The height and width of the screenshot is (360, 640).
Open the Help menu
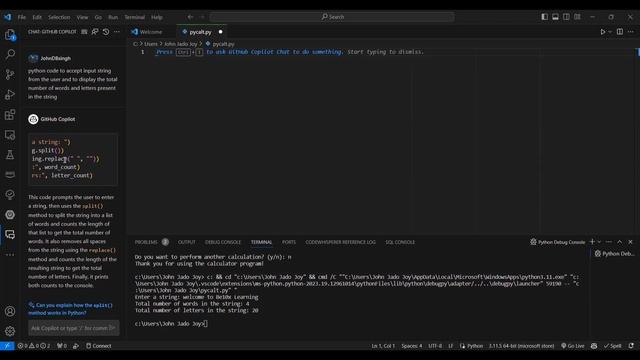coord(157,17)
